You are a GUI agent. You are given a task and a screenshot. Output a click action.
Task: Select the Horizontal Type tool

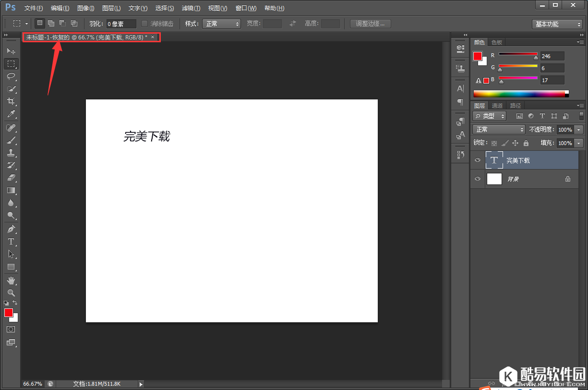pyautogui.click(x=11, y=242)
